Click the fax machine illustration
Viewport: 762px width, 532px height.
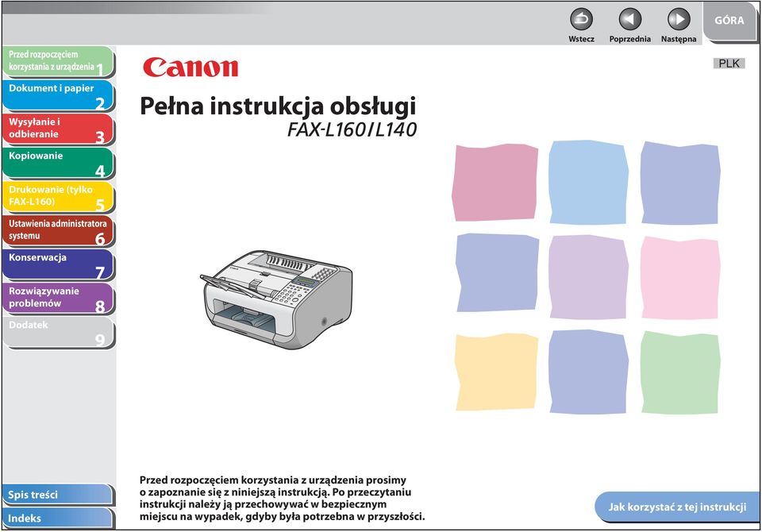tap(276, 299)
